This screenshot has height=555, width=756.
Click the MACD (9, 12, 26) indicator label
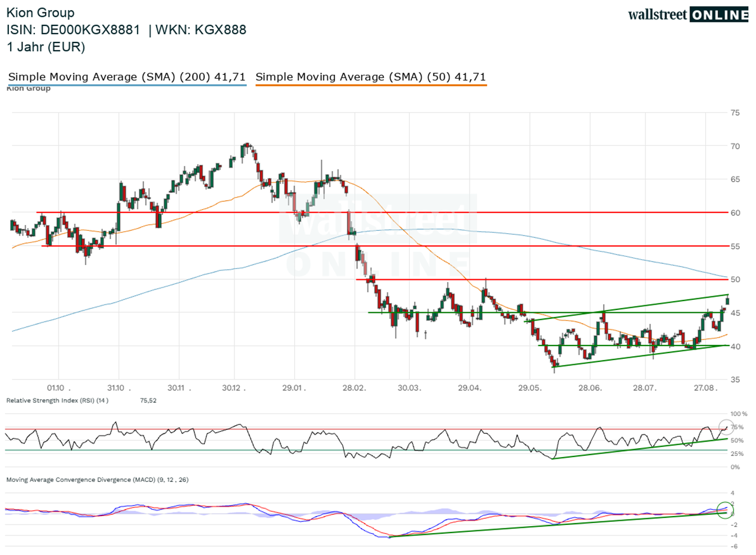(99, 479)
